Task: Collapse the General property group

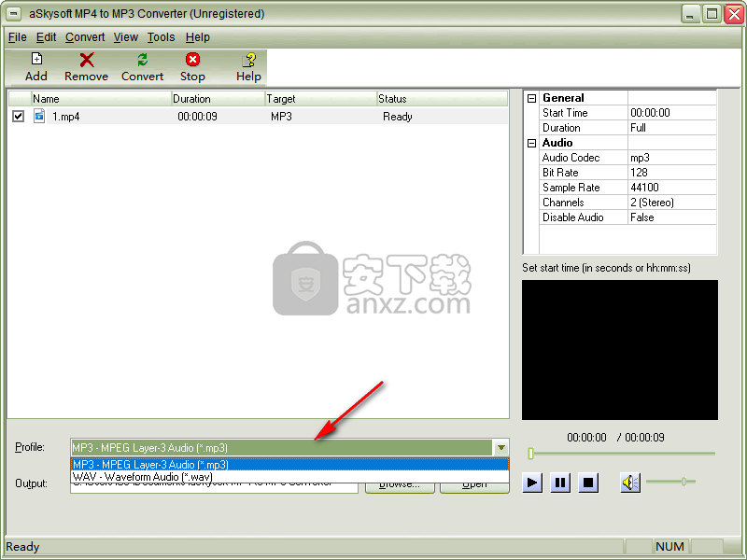Action: 531,98
